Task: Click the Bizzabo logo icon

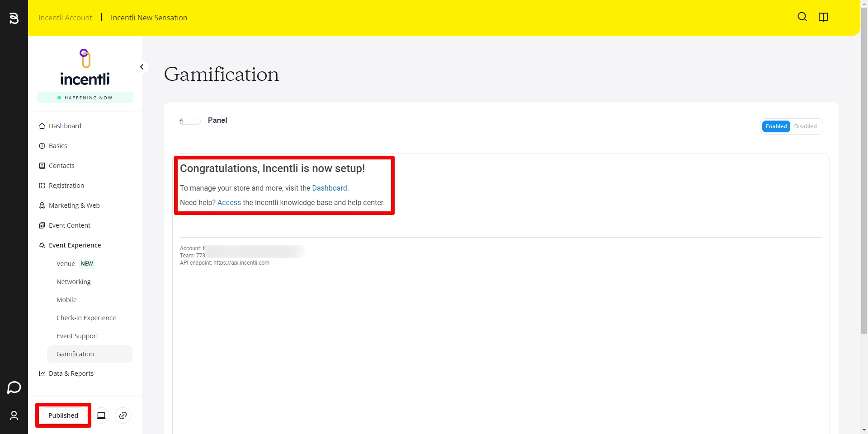Action: 14,18
